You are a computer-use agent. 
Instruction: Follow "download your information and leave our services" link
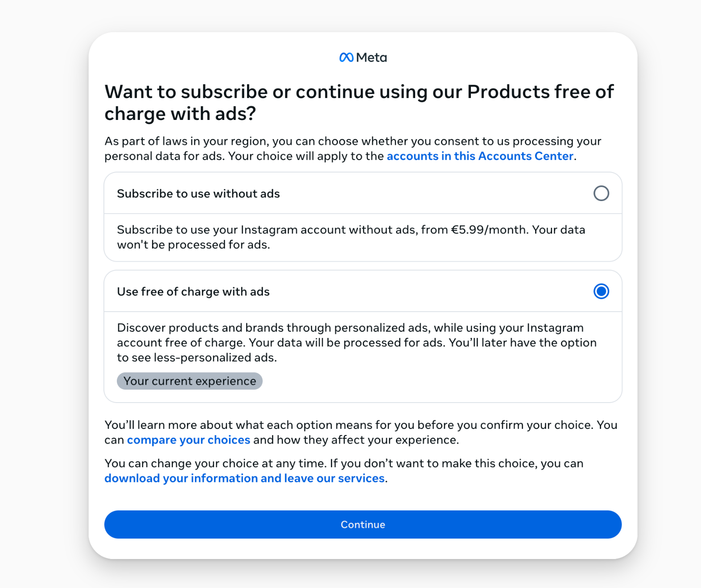(244, 478)
